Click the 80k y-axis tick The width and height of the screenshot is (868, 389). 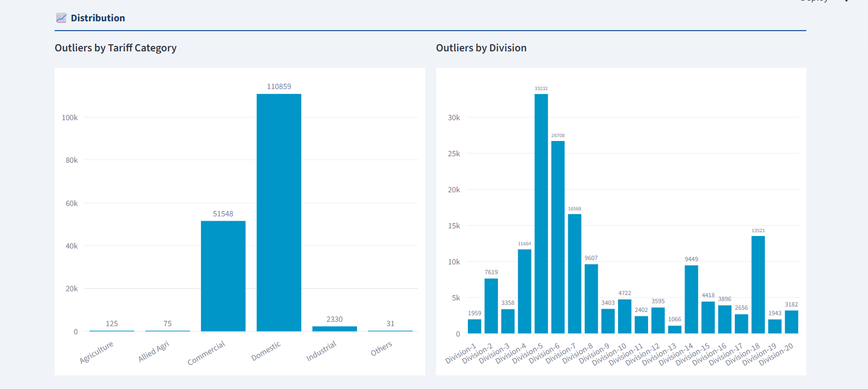click(x=72, y=160)
